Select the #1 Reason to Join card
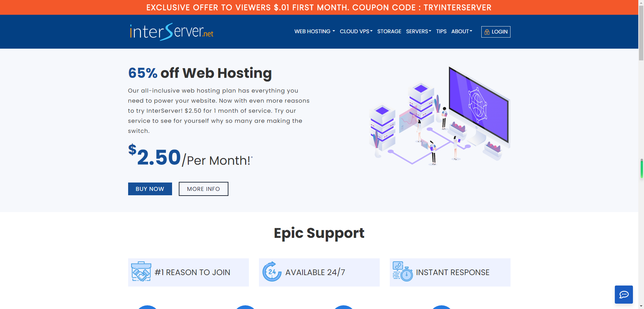Image resolution: width=644 pixels, height=309 pixels. click(189, 272)
